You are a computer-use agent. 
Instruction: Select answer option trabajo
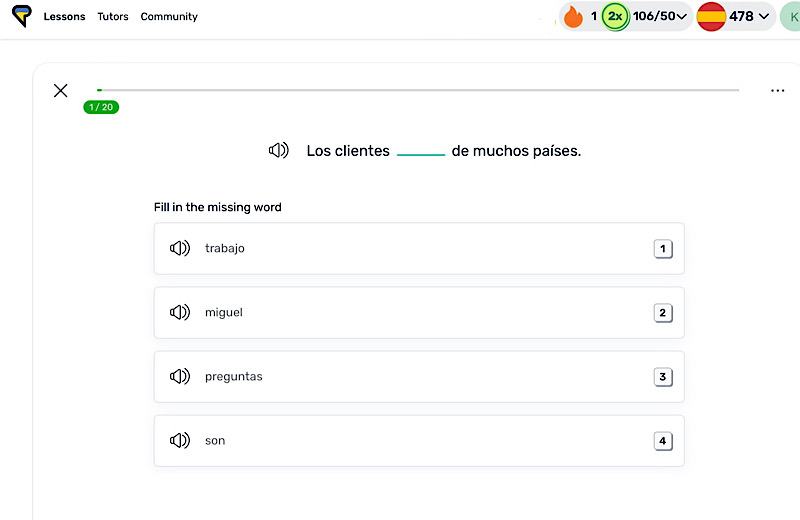pyautogui.click(x=419, y=249)
